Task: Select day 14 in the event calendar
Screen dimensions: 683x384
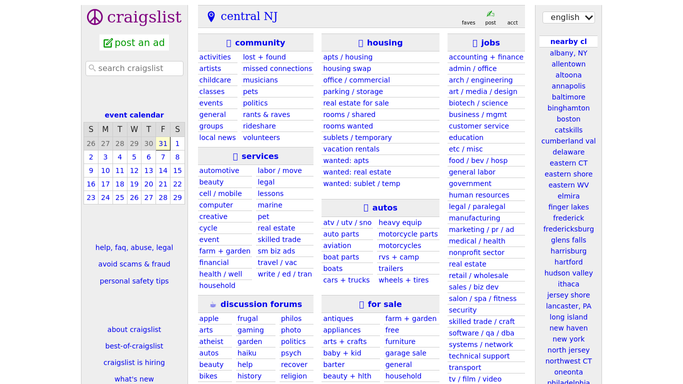Action: point(163,171)
